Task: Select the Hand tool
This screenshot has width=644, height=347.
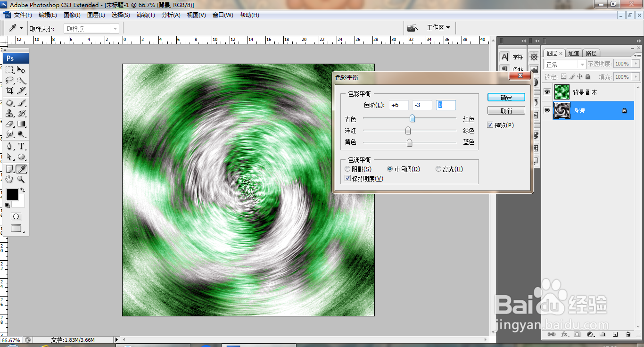Action: [9, 179]
